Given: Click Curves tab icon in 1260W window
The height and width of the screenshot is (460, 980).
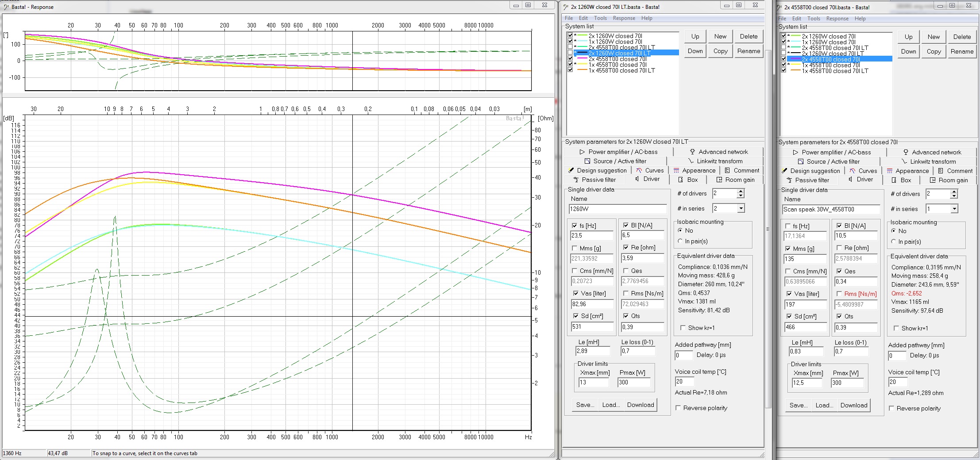Looking at the screenshot, I should (639, 170).
